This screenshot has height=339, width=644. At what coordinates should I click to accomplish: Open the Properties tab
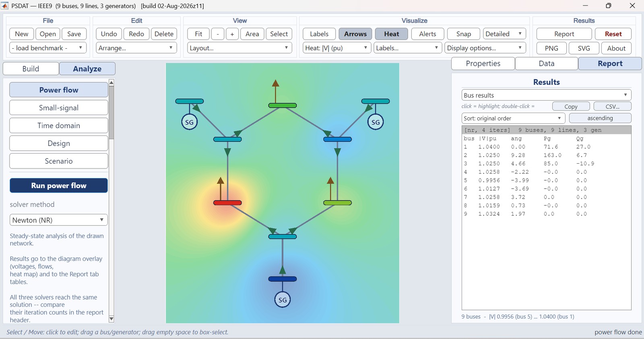(x=483, y=64)
